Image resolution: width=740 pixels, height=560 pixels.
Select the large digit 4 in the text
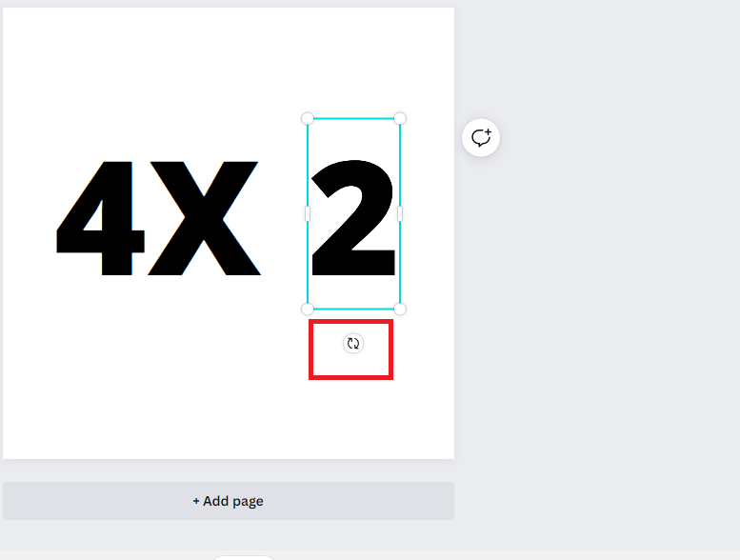(101, 218)
